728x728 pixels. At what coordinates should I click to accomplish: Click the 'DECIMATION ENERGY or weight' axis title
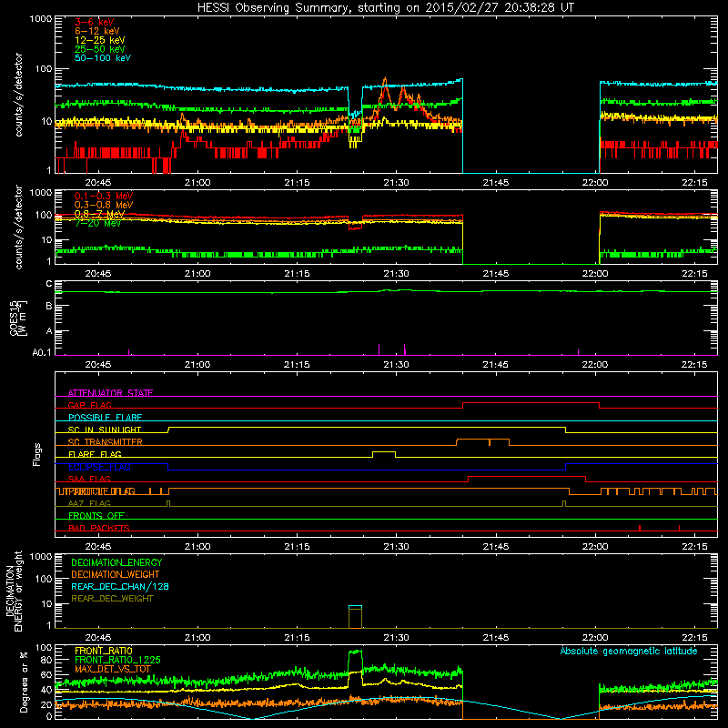coord(14,591)
